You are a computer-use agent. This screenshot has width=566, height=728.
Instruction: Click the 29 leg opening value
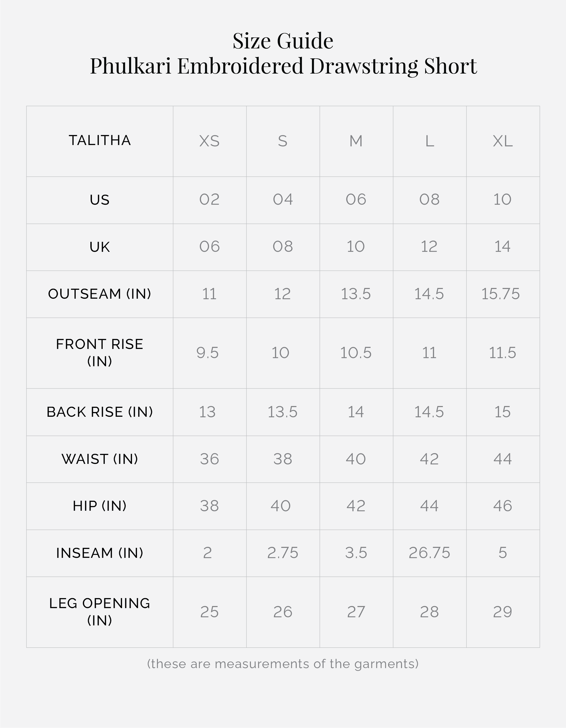pyautogui.click(x=503, y=612)
